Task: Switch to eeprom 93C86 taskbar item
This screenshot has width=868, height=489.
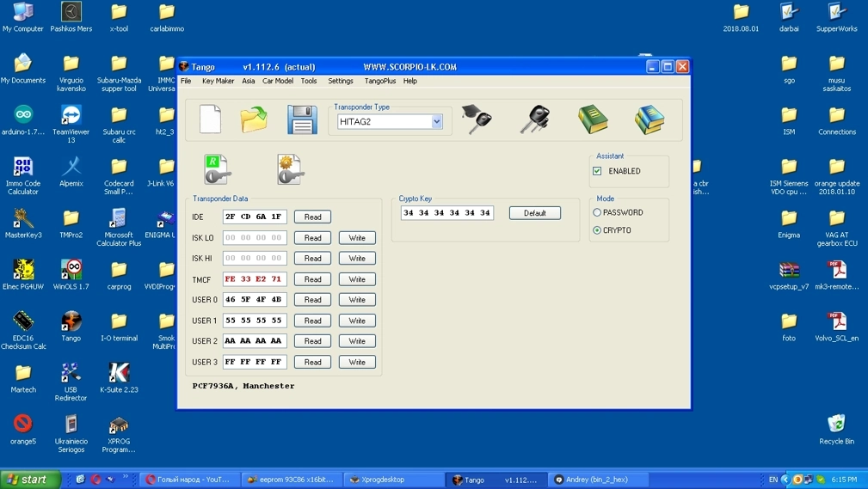Action: [291, 480]
